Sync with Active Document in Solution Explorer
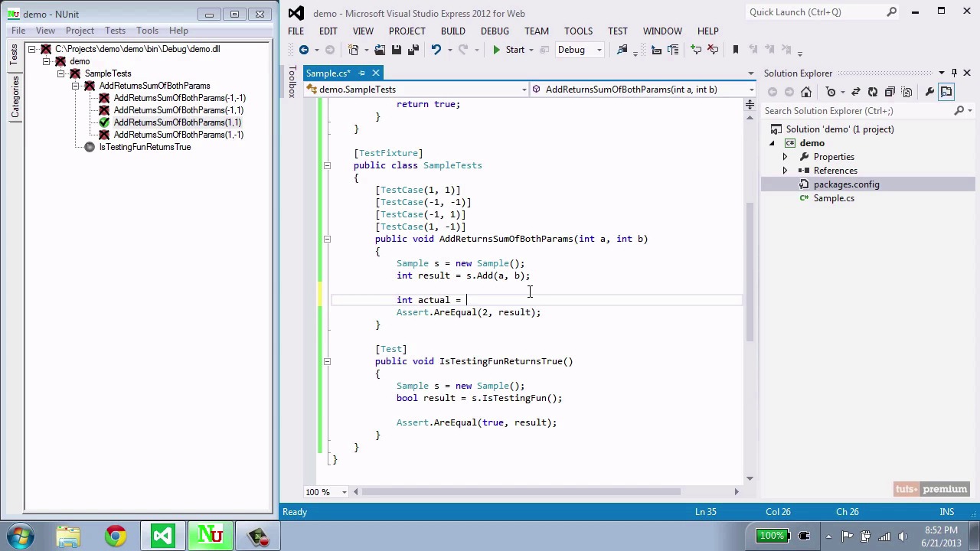The image size is (980, 551). [x=856, y=92]
